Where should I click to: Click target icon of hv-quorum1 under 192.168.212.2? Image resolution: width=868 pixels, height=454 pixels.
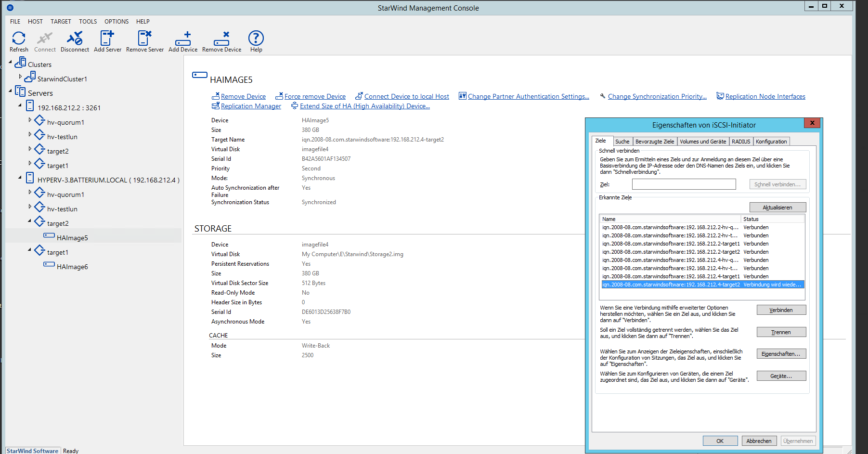(39, 120)
